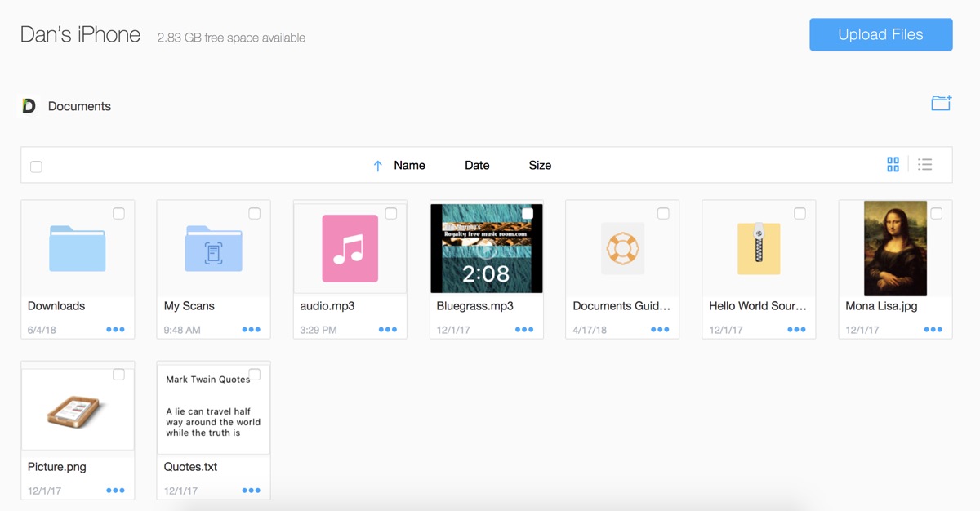
Task: Open the three-dot menu for Bluegrass.mp3
Action: pyautogui.click(x=524, y=330)
